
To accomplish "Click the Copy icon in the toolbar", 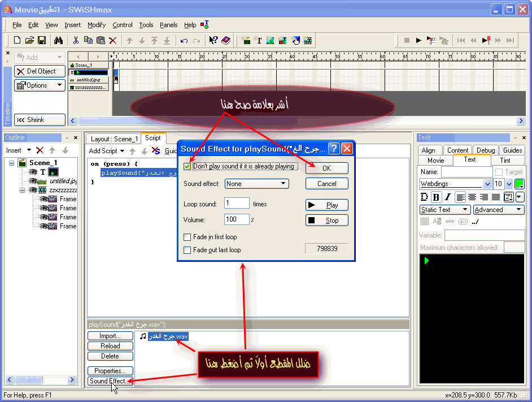I will pyautogui.click(x=88, y=41).
